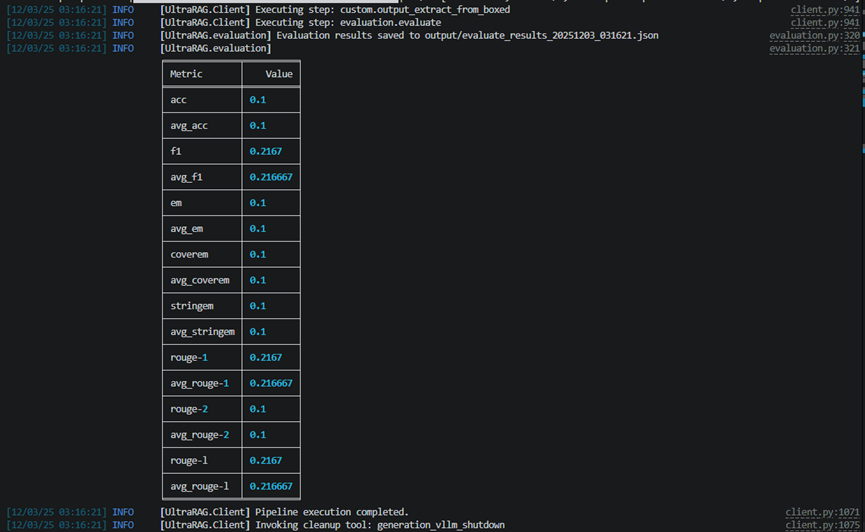Select the rouge-l metric name cell
Viewport: 865px width, 532px height.
pyautogui.click(x=202, y=460)
